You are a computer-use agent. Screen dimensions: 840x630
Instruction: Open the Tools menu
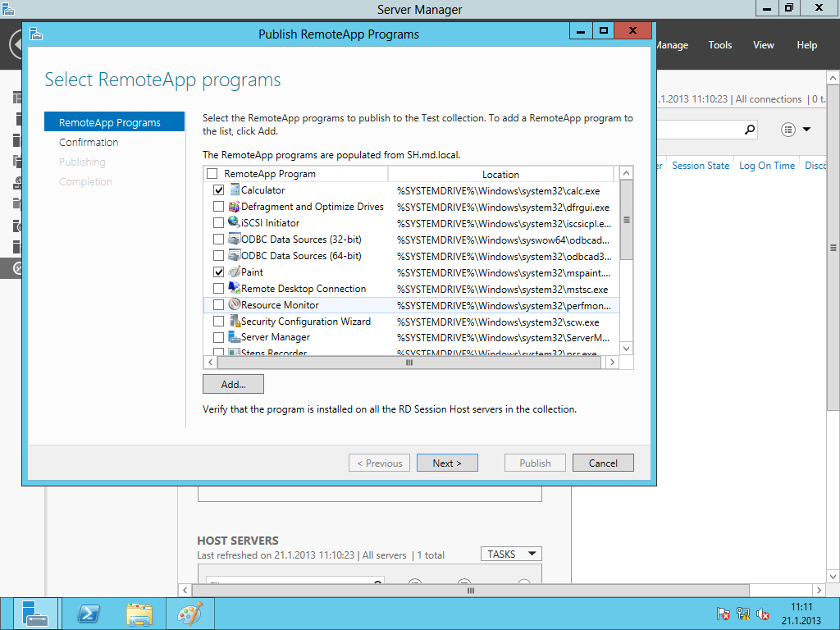pyautogui.click(x=720, y=45)
